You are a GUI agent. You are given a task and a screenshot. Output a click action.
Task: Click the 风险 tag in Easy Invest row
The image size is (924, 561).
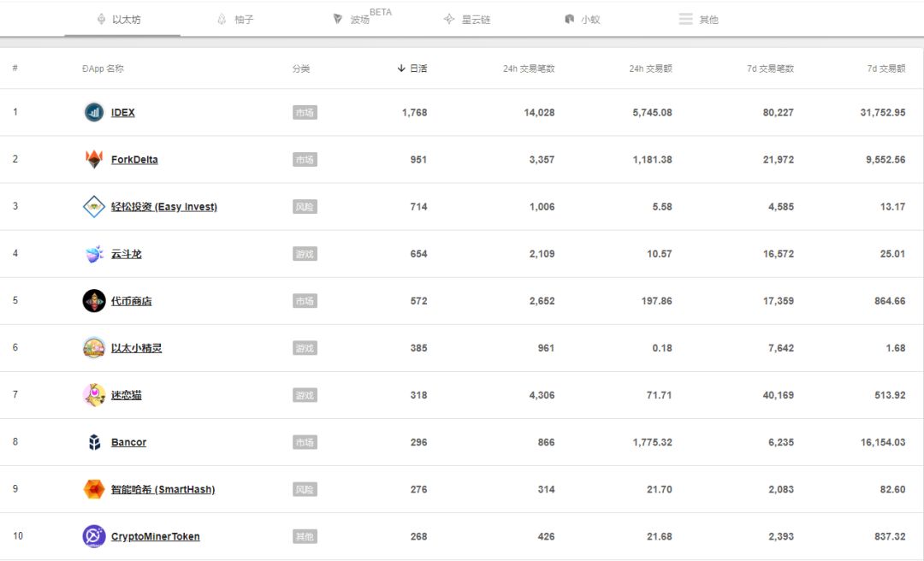(305, 207)
